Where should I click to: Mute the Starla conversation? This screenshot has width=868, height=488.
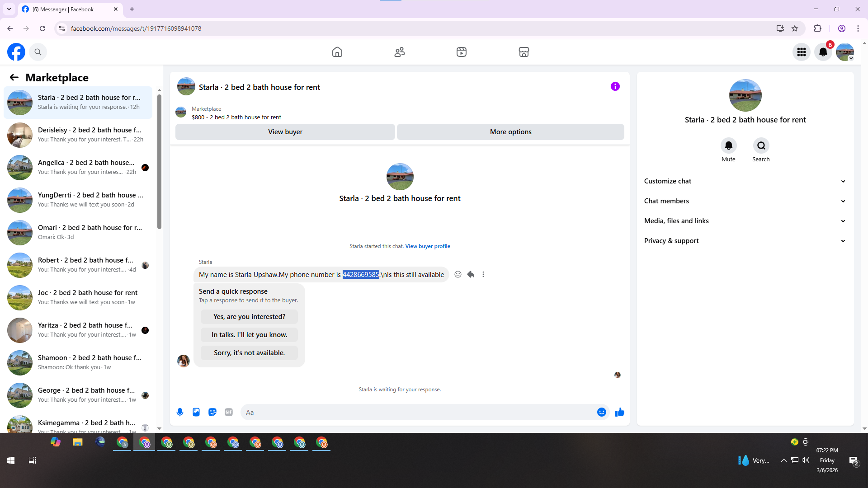coord(728,146)
